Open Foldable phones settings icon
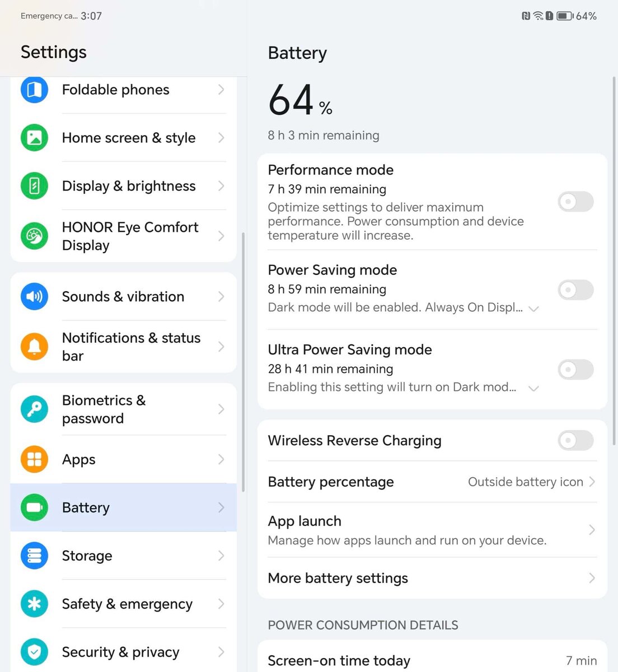Screen dimensions: 618x672 (x=34, y=90)
